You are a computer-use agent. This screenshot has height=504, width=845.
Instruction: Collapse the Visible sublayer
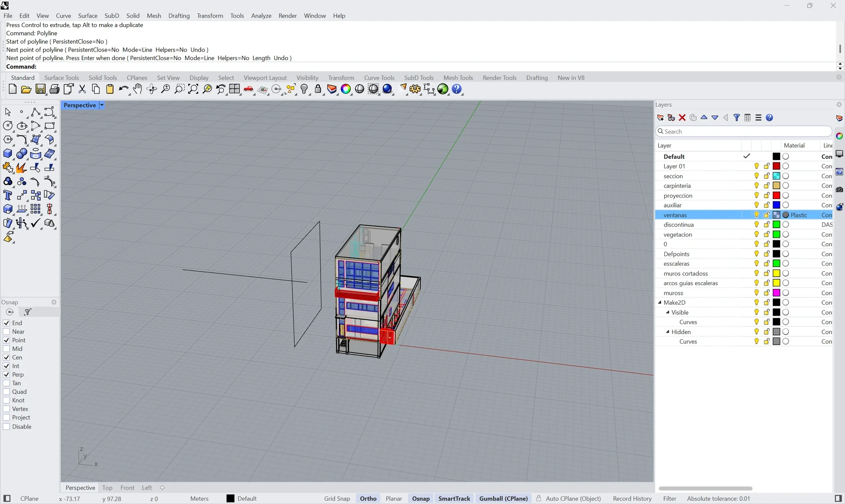pos(668,312)
